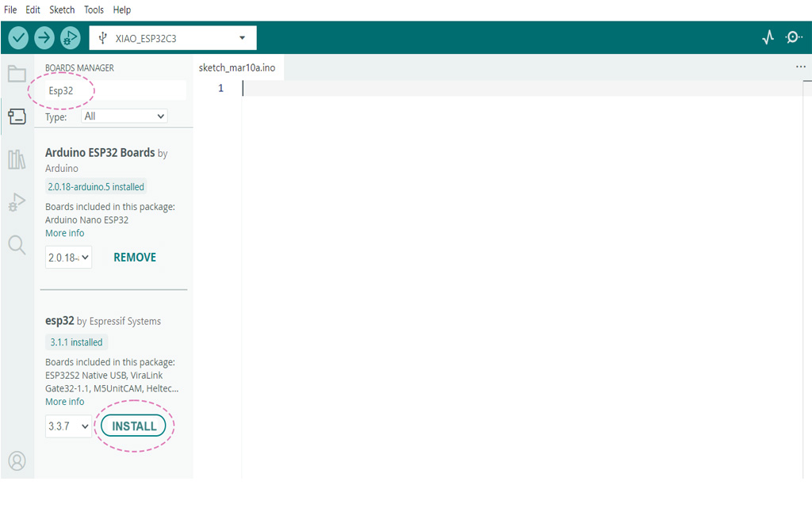Screen dimensions: 812x508
Task: Click the Boards Manager search field
Action: pos(111,90)
